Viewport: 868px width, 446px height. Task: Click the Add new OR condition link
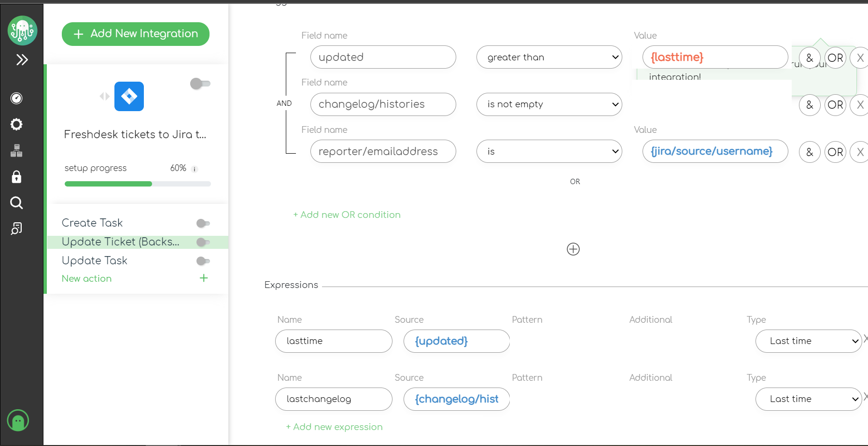[347, 215]
